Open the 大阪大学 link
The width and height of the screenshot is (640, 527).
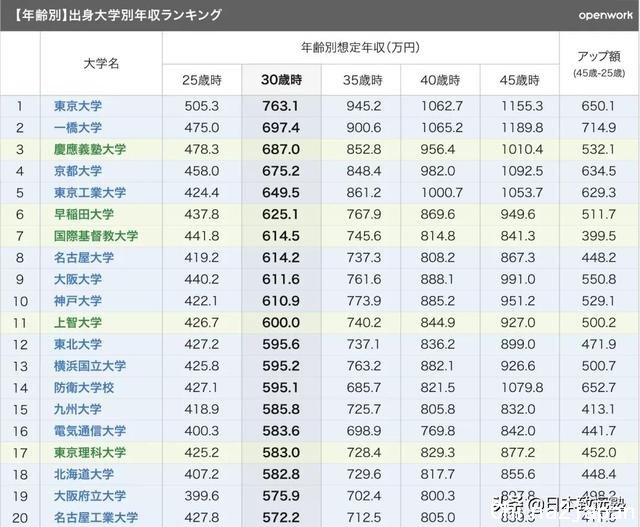pyautogui.click(x=78, y=279)
